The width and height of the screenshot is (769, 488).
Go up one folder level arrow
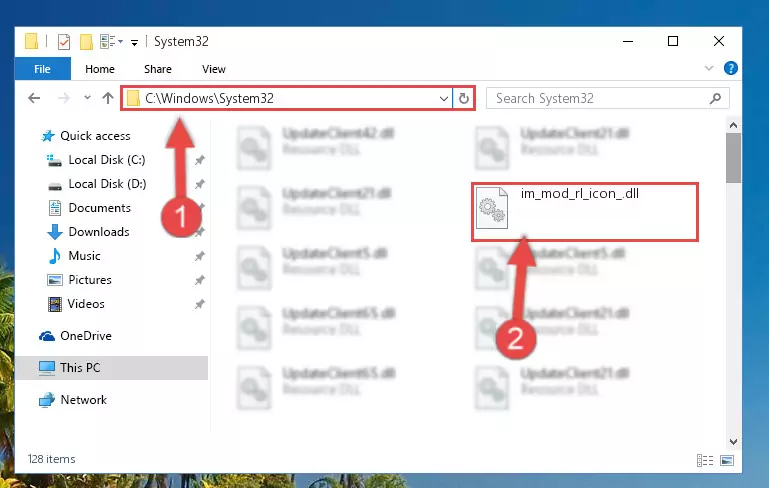click(107, 98)
